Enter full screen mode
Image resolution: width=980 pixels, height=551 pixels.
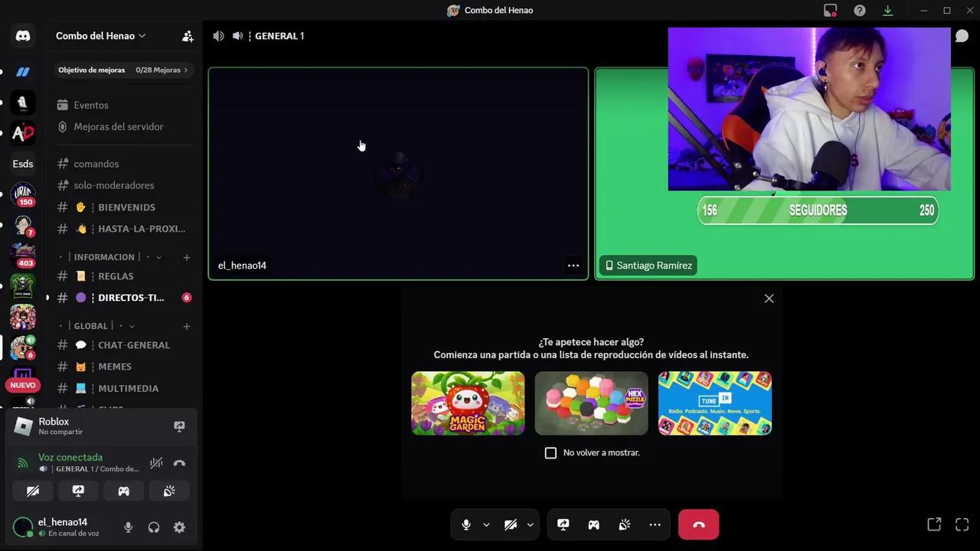962,524
